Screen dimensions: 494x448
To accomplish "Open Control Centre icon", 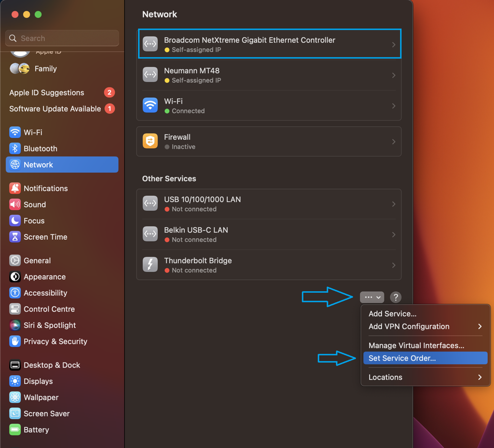I will point(15,309).
